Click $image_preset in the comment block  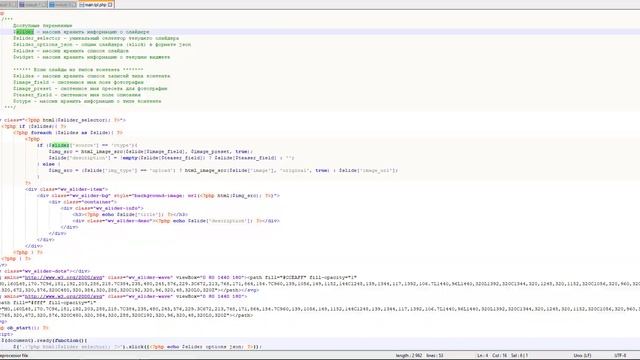pos(32,89)
